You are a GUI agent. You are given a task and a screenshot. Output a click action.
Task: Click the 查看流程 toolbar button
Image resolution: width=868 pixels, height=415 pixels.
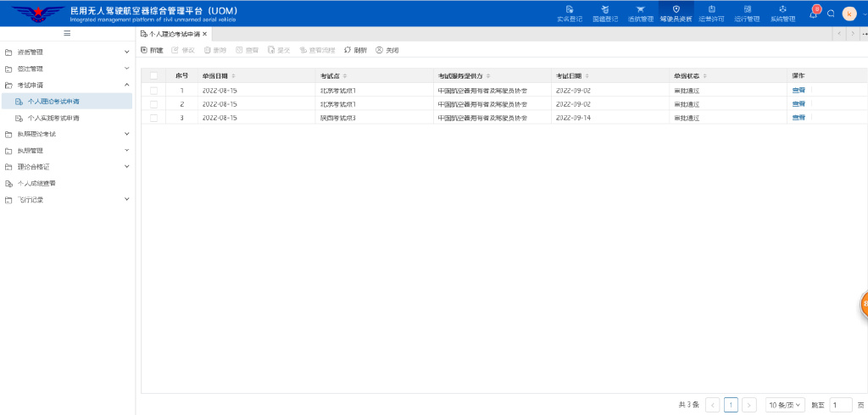click(x=317, y=50)
